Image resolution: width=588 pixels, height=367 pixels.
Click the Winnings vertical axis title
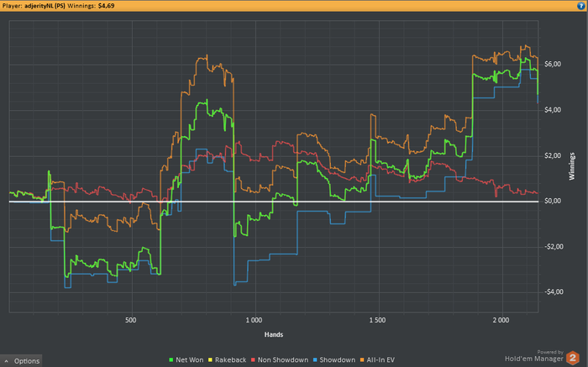572,166
